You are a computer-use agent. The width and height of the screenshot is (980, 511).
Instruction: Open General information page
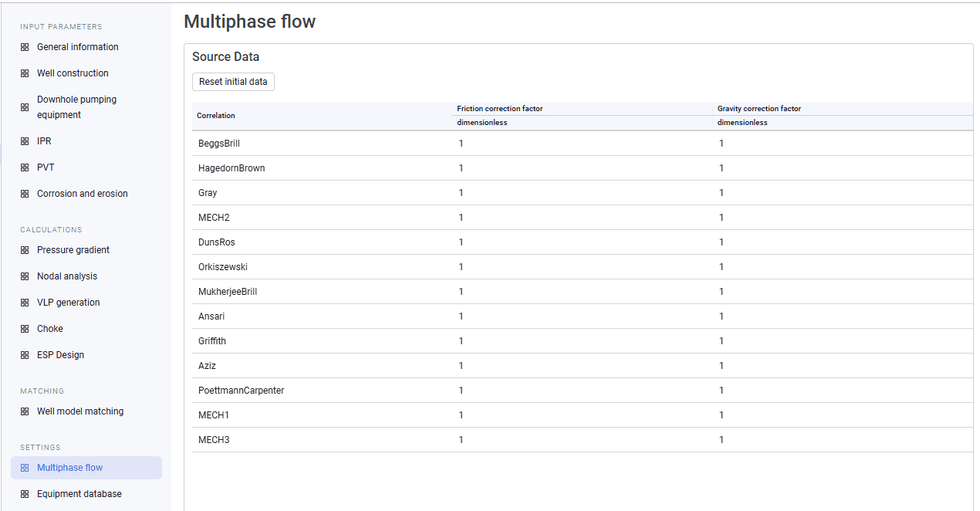point(86,47)
